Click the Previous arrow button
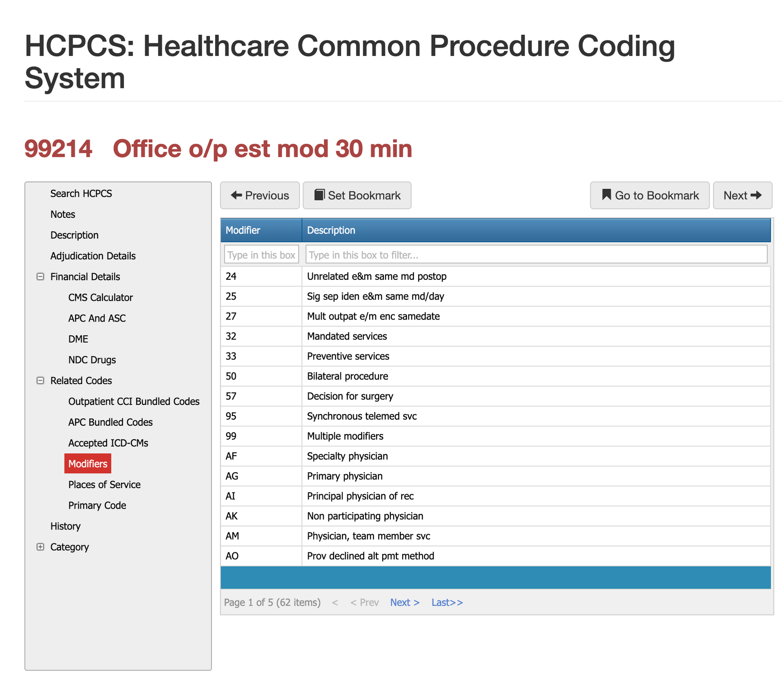Screen dimensions: 784x681 [260, 195]
